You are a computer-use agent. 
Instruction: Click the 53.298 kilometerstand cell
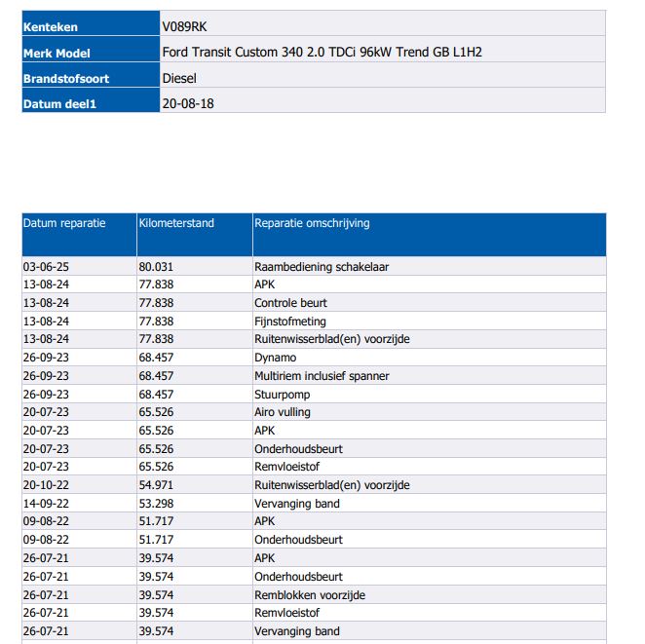pyautogui.click(x=156, y=504)
